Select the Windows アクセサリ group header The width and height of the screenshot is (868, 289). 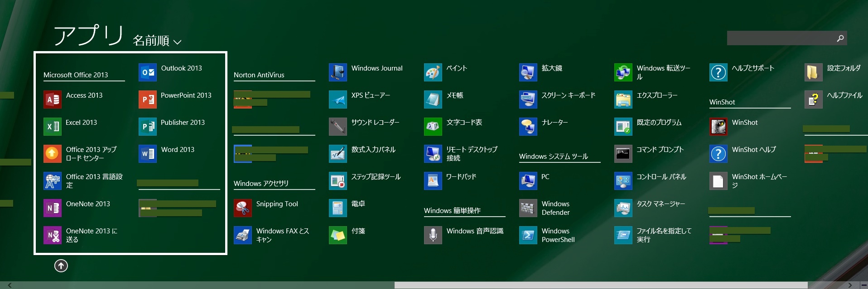(x=261, y=184)
